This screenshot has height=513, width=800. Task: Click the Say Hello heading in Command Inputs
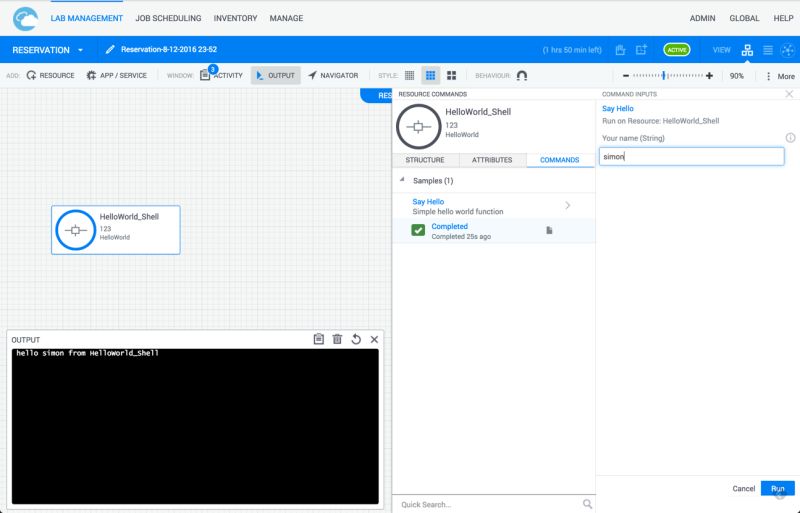point(617,108)
